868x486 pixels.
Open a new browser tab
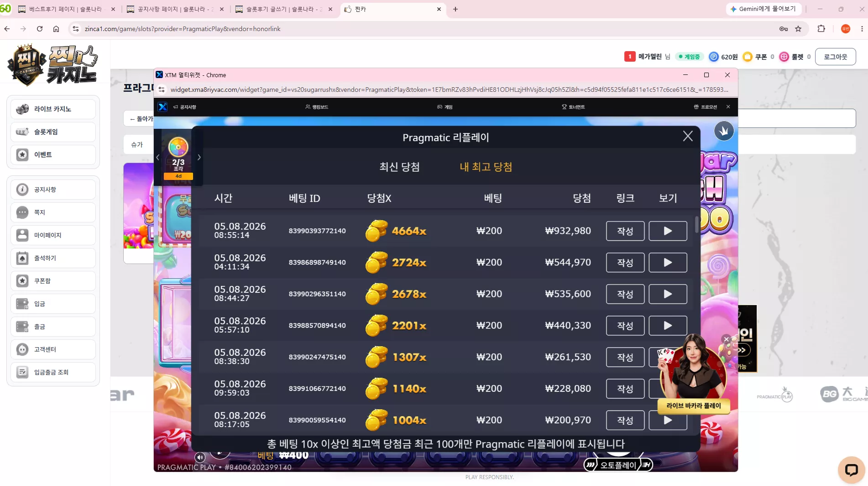click(x=455, y=9)
